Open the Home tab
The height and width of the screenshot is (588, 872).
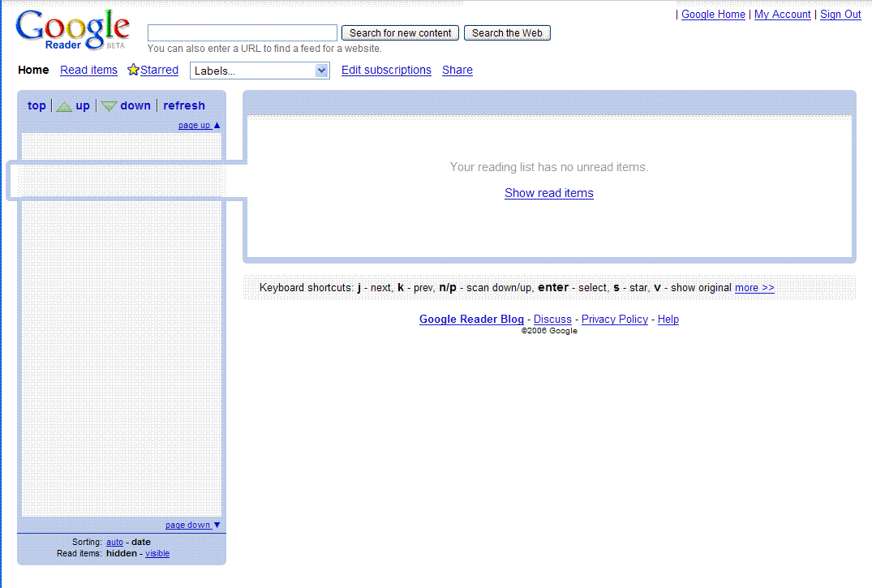[x=33, y=70]
